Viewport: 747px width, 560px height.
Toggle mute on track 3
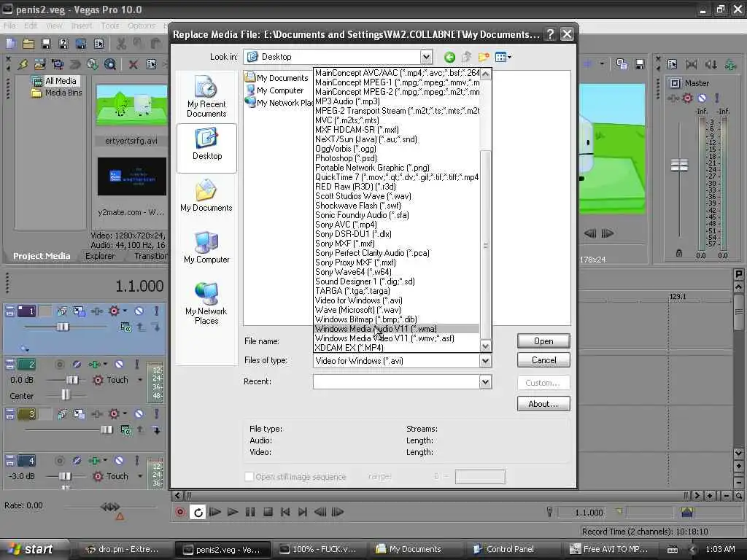(x=139, y=413)
